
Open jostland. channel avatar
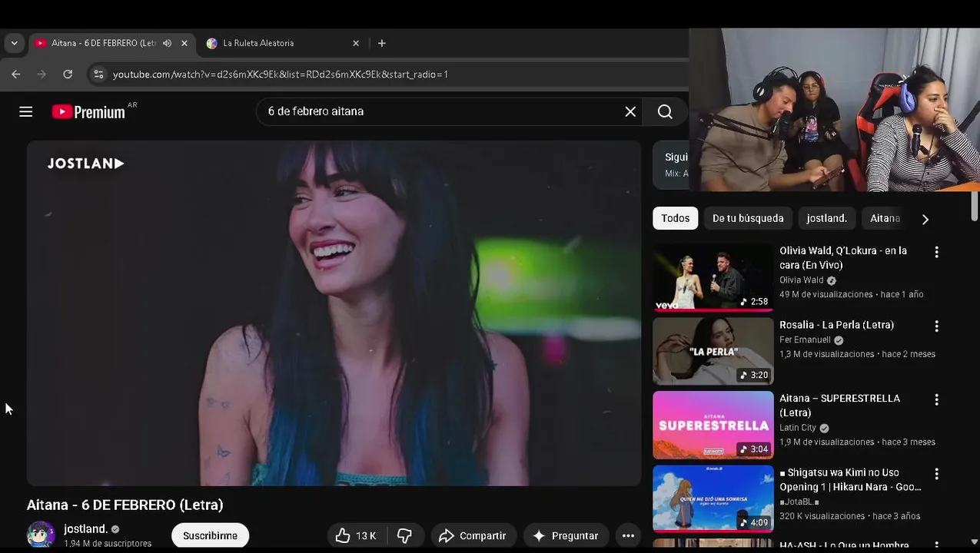pyautogui.click(x=41, y=535)
